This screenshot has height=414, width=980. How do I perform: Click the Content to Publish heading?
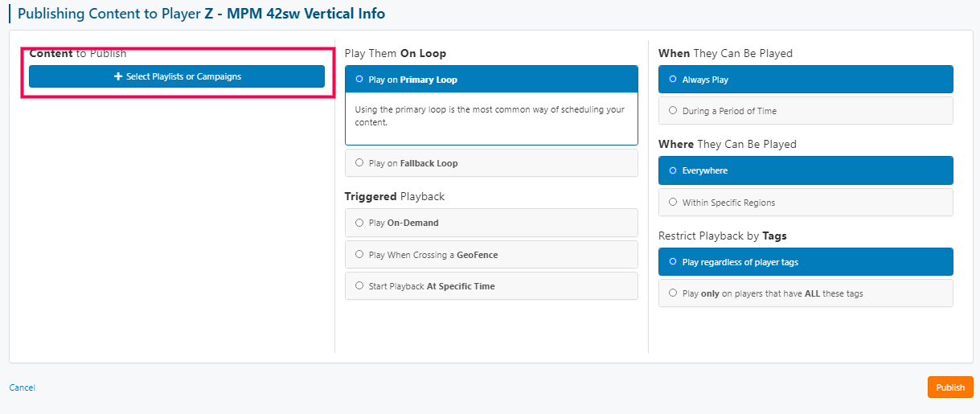(78, 53)
